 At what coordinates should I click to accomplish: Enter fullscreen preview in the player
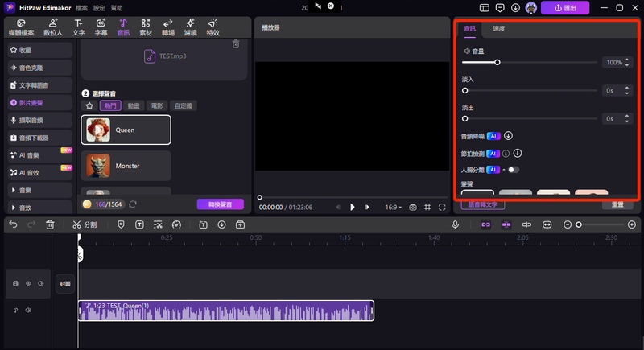[x=442, y=208]
